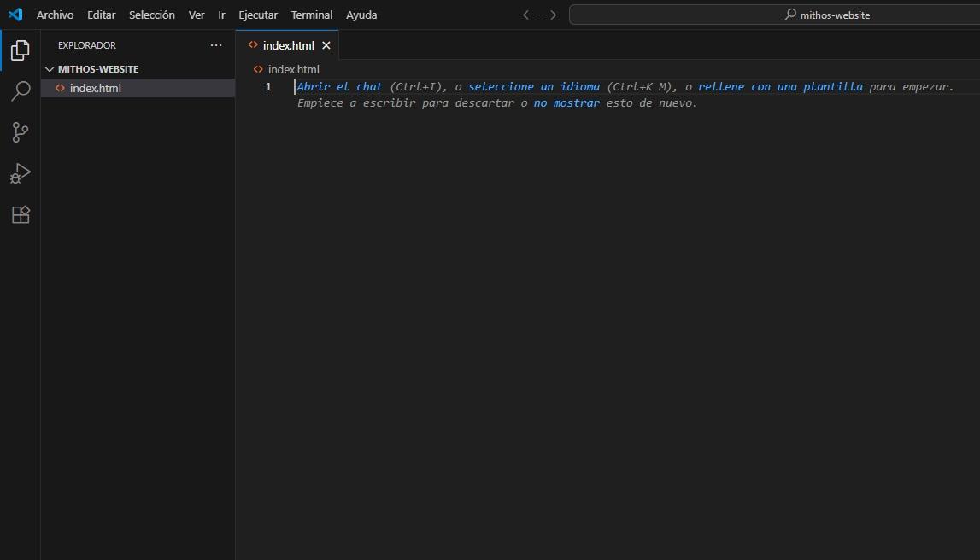The image size is (980, 560).
Task: Click 'rellene con una plantilla' link
Action: pyautogui.click(x=780, y=87)
